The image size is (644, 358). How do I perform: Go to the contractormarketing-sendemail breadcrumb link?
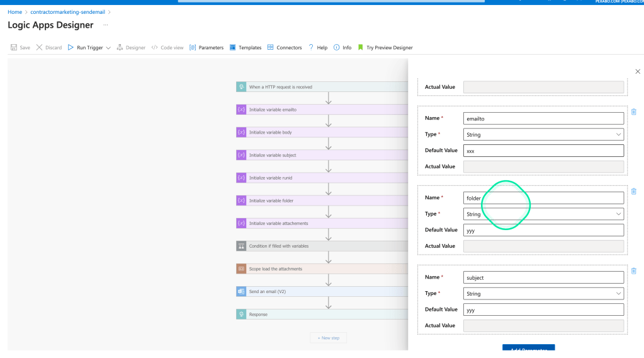point(68,12)
